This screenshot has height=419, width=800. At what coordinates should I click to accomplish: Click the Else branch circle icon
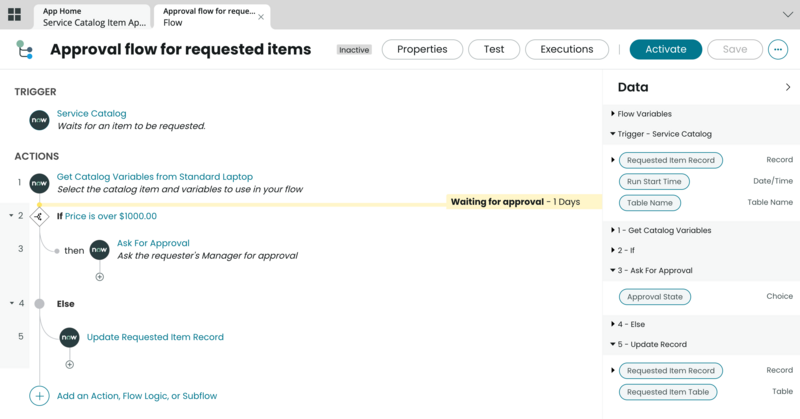(x=39, y=304)
